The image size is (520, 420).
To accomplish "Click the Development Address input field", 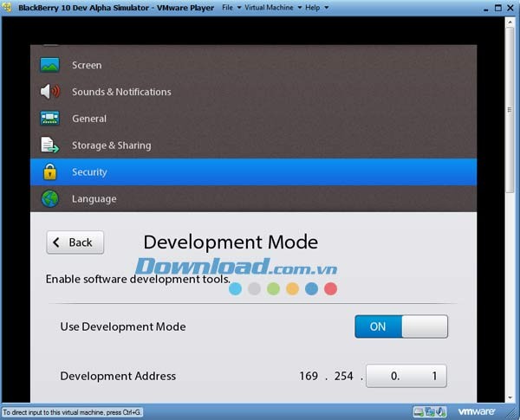I will [x=406, y=376].
